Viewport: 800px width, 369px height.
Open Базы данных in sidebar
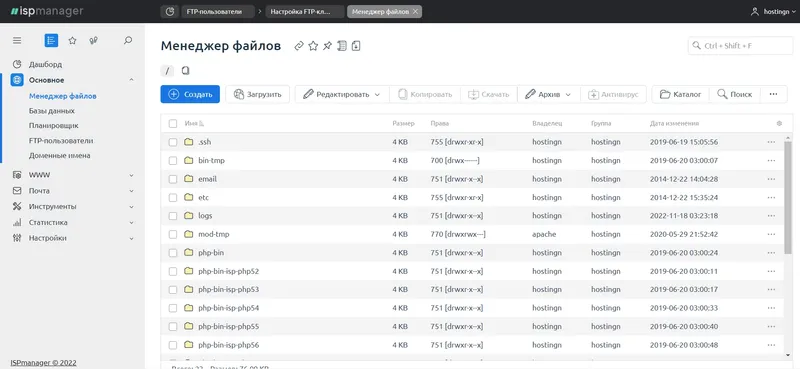pyautogui.click(x=52, y=111)
